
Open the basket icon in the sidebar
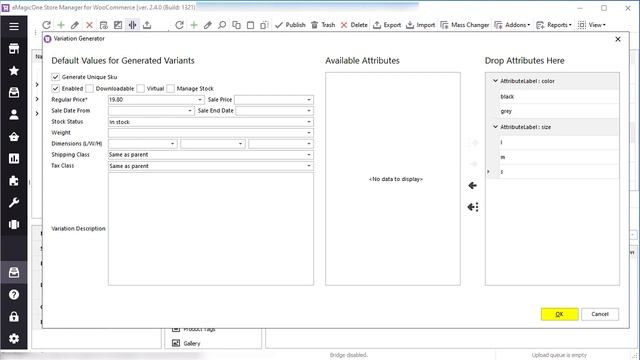[14, 137]
